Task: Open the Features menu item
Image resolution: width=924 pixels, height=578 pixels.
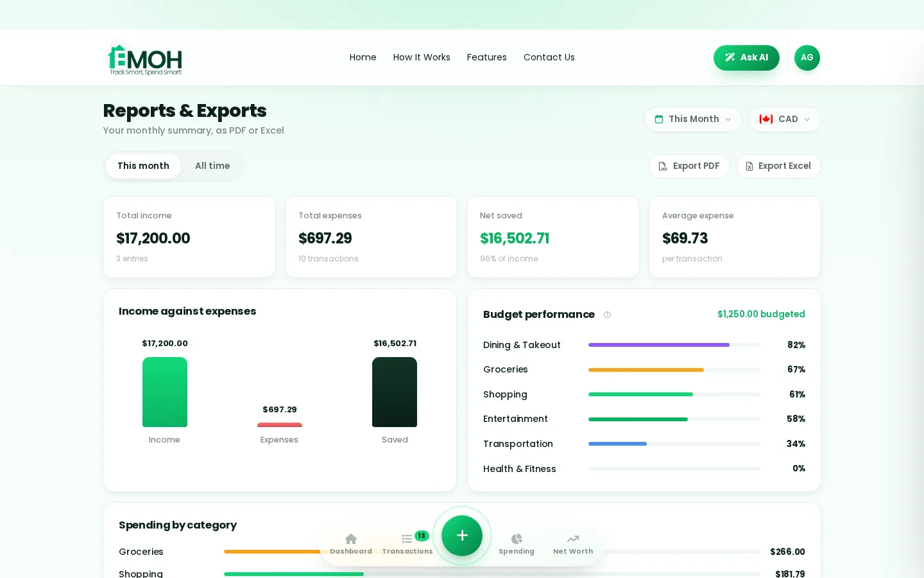Action: point(486,57)
